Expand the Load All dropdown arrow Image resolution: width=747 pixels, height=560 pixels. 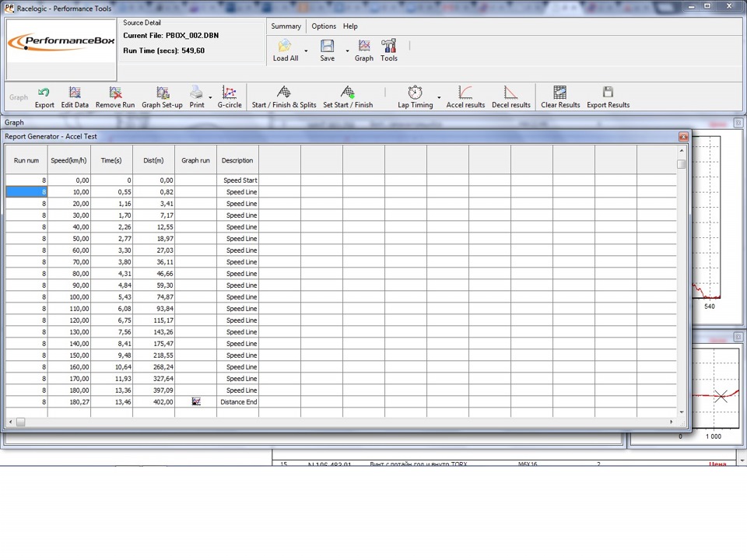(306, 51)
